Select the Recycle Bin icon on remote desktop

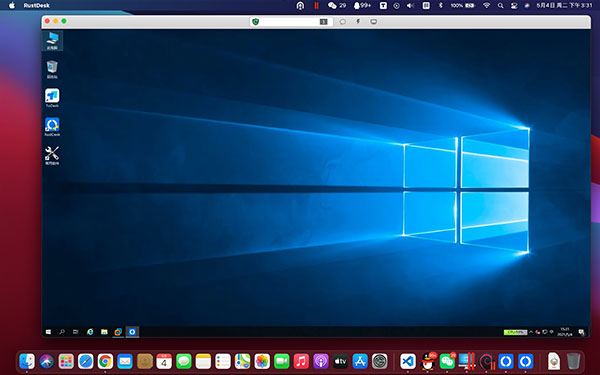tap(52, 69)
